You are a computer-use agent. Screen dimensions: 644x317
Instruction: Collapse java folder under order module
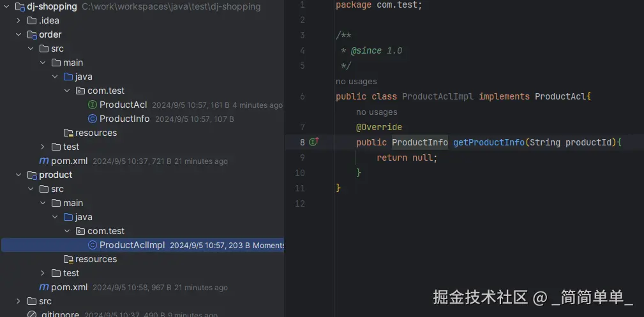coord(55,77)
